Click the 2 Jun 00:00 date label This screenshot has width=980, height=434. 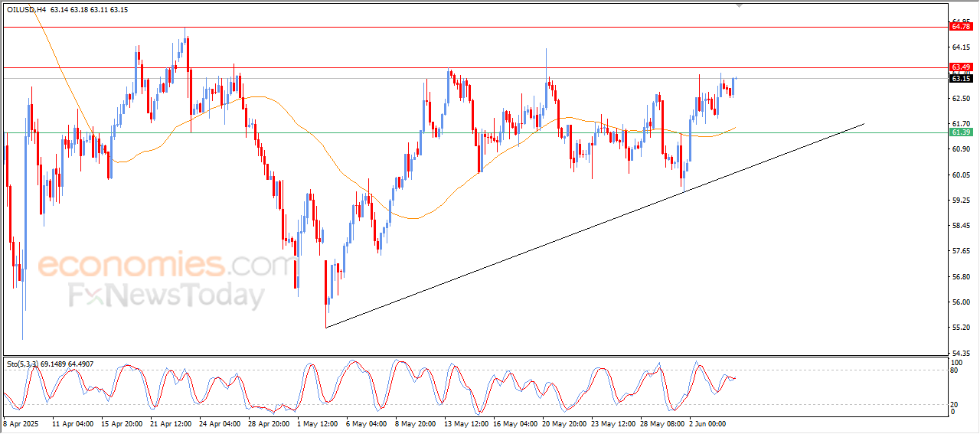click(x=707, y=423)
